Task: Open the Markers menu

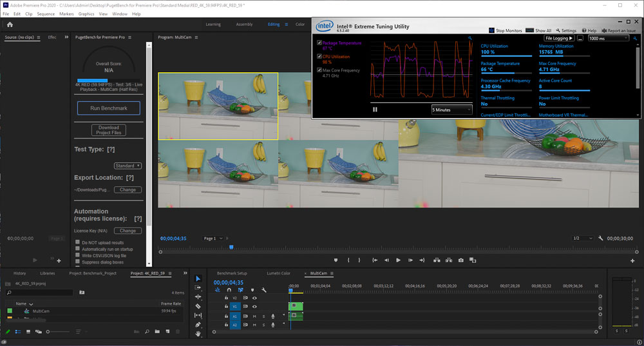Action: tap(66, 14)
